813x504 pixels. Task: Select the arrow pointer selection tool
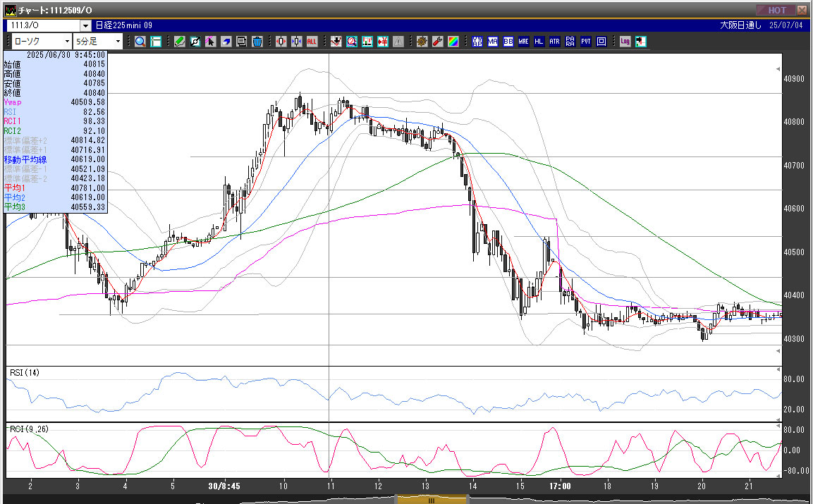point(210,42)
